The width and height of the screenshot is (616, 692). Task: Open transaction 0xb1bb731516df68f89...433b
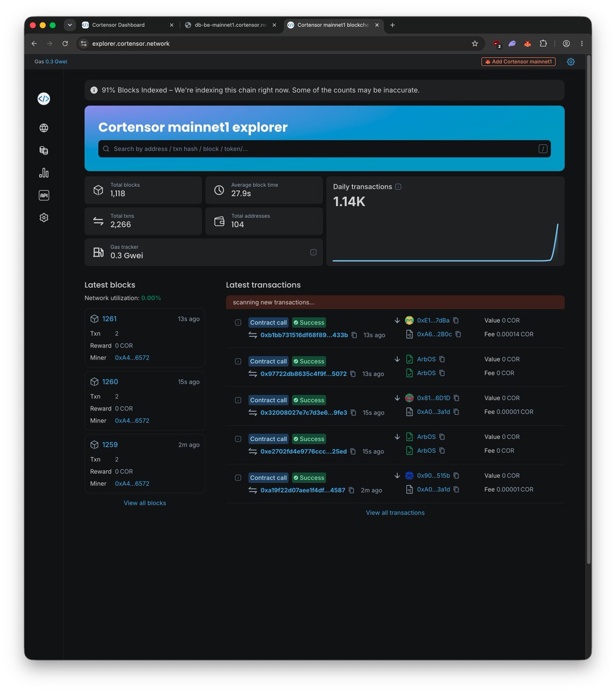[304, 335]
